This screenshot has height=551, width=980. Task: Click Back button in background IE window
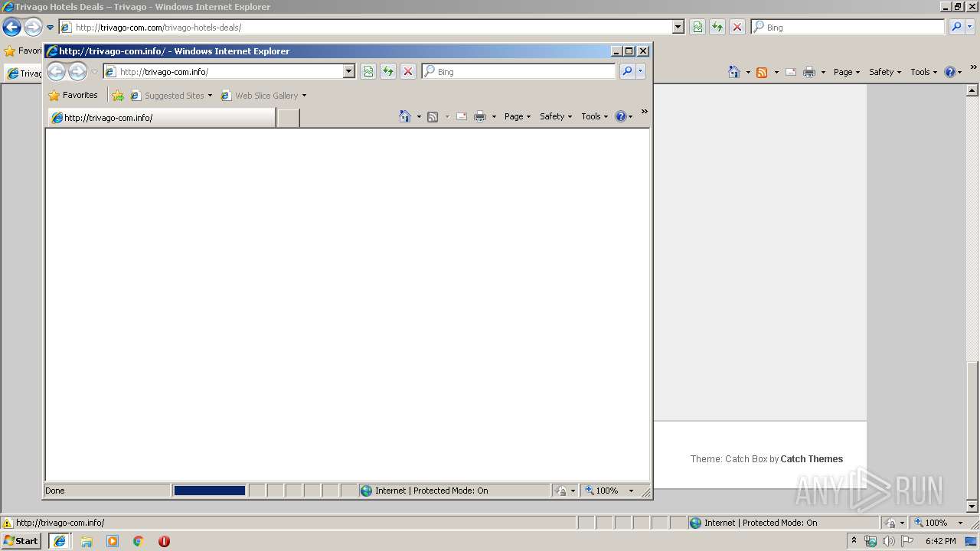tap(11, 28)
